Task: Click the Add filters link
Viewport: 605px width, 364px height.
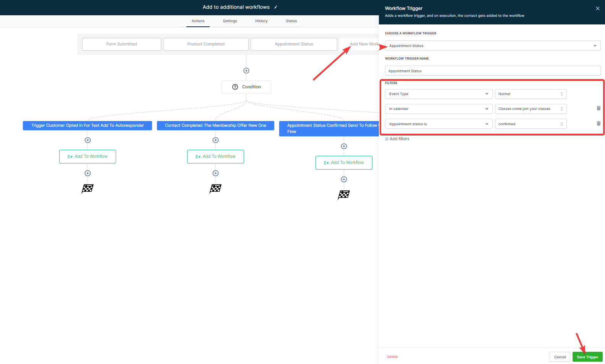Action: 397,139
